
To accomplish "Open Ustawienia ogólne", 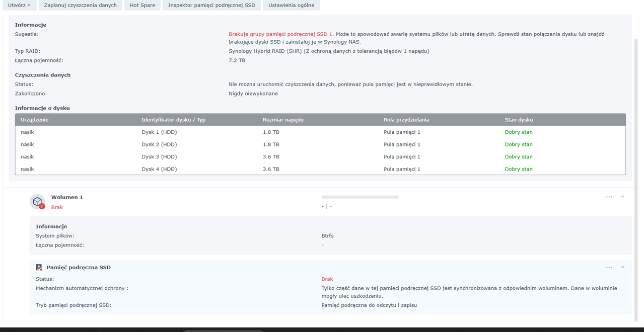I will click(x=291, y=5).
